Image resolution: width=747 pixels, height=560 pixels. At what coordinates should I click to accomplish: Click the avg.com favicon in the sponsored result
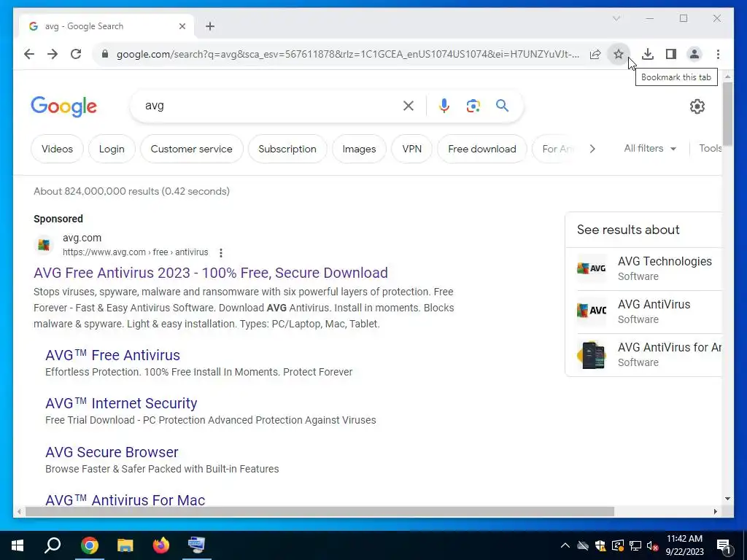click(x=44, y=245)
